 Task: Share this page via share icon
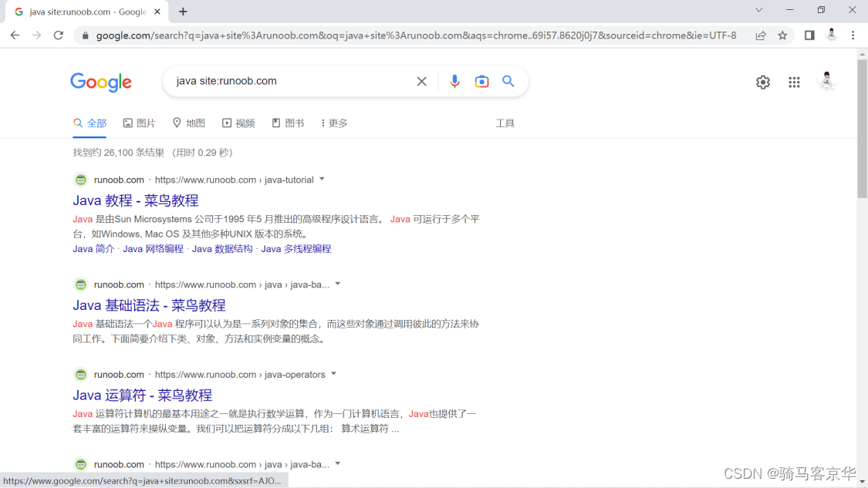point(761,35)
